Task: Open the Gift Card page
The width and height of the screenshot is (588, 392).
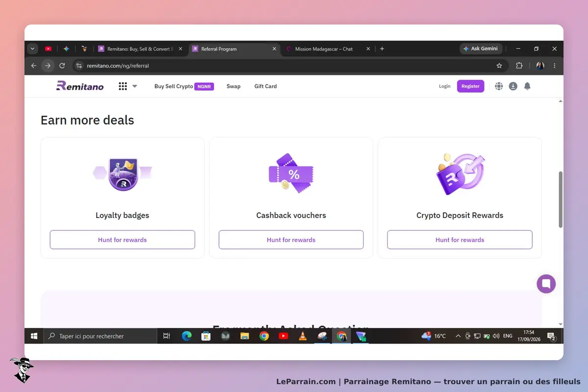Action: pyautogui.click(x=266, y=86)
